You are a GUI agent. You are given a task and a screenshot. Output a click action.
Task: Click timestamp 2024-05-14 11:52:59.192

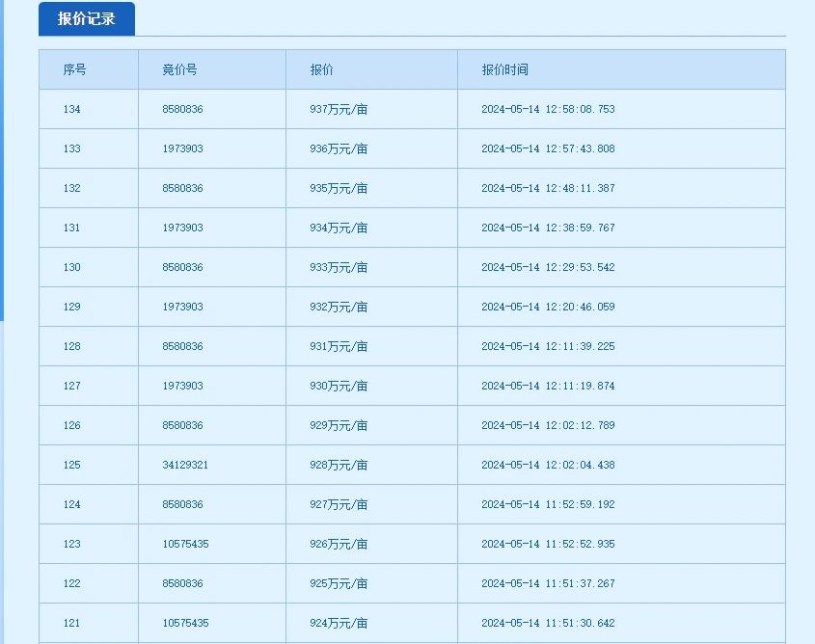548,504
